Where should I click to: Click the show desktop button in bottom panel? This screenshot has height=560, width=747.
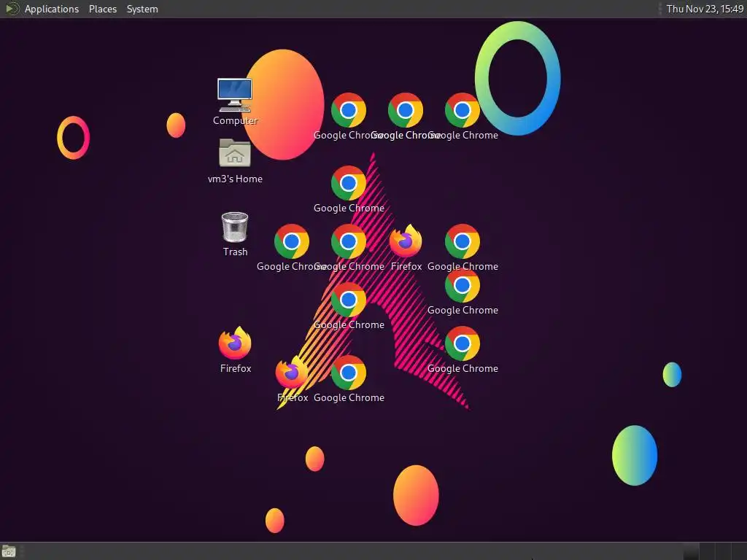pos(9,551)
